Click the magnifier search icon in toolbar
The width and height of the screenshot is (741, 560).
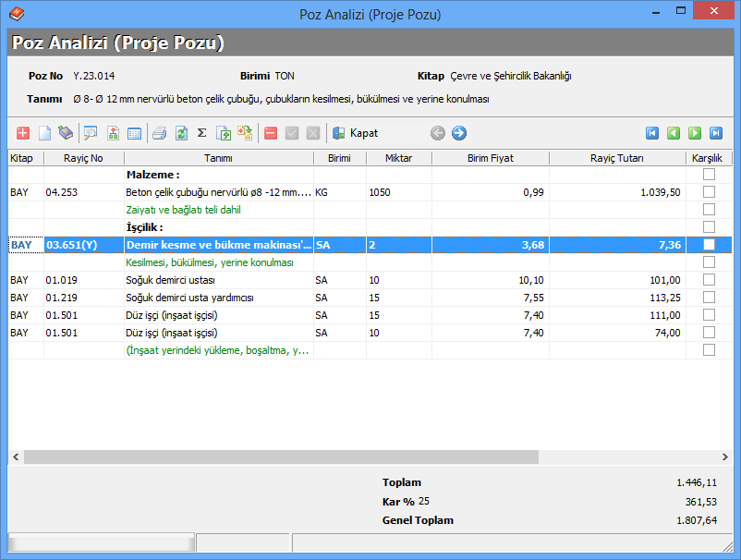coord(91,133)
